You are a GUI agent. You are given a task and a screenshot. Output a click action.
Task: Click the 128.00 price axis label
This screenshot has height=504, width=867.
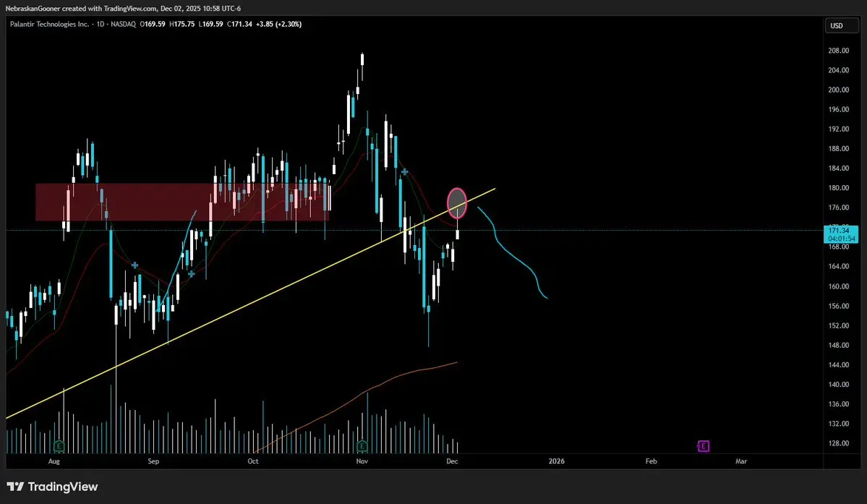point(838,443)
